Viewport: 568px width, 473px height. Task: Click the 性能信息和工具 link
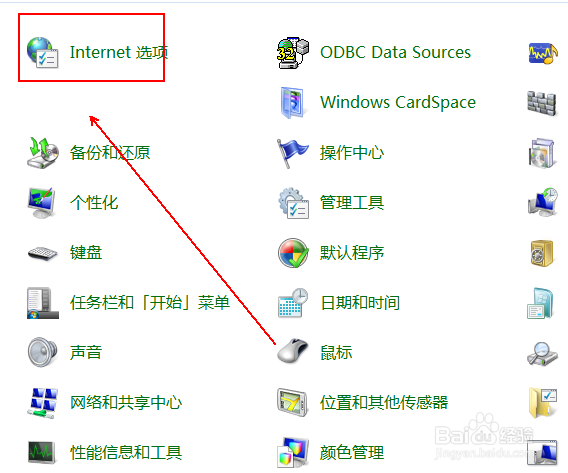point(126,453)
